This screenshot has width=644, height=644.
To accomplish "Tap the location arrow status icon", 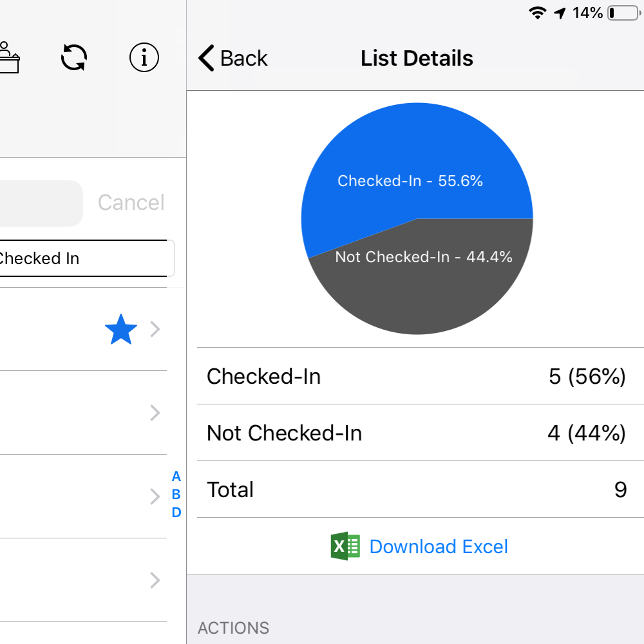I will pyautogui.click(x=560, y=13).
